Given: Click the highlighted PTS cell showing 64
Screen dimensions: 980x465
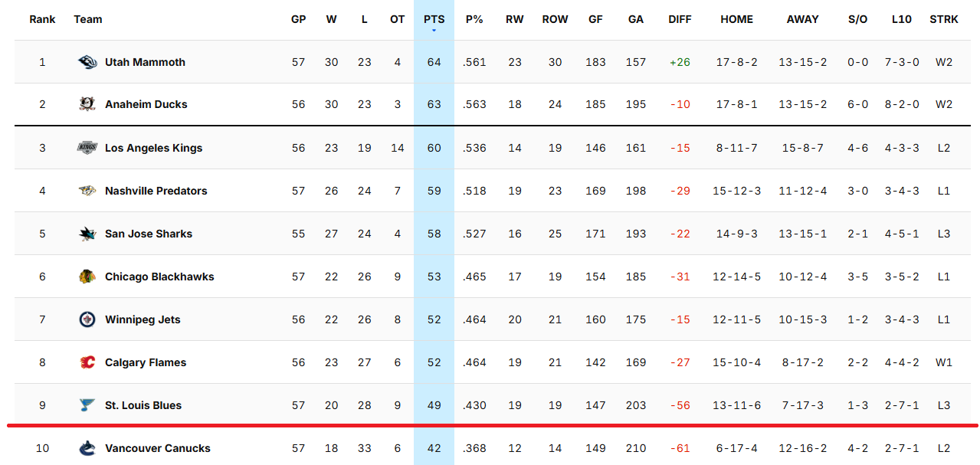Looking at the screenshot, I should 434,62.
